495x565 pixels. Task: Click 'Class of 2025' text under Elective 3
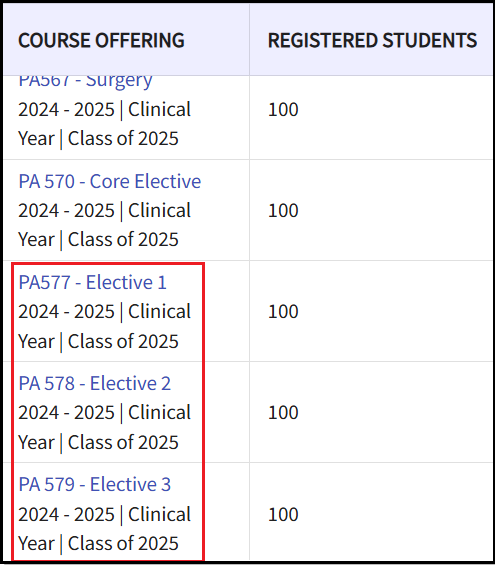pos(123,543)
